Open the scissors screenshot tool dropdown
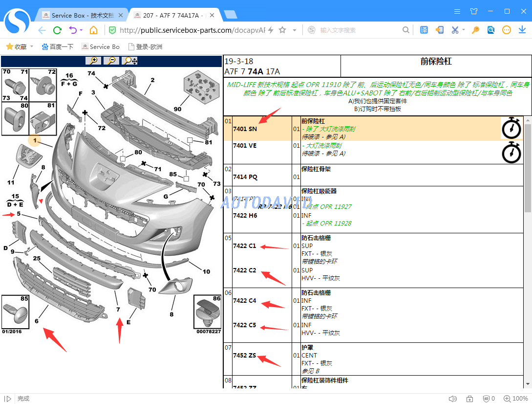The height and width of the screenshot is (404, 532). 463,30
